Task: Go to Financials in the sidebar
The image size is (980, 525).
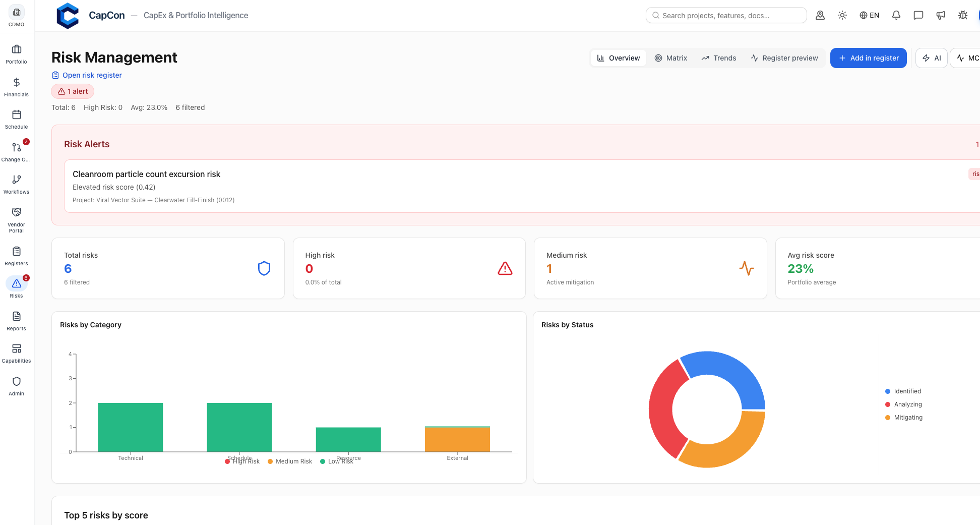Action: pyautogui.click(x=17, y=87)
